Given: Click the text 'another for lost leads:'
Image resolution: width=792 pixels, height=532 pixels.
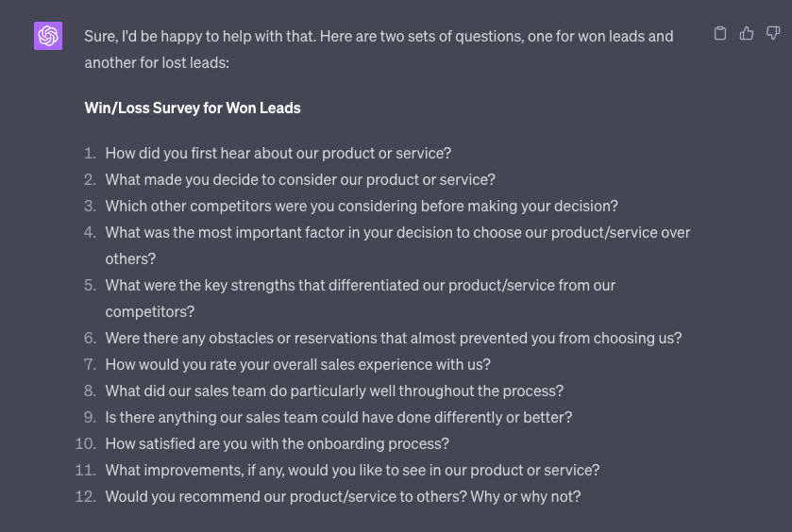Looking at the screenshot, I should click(157, 62).
